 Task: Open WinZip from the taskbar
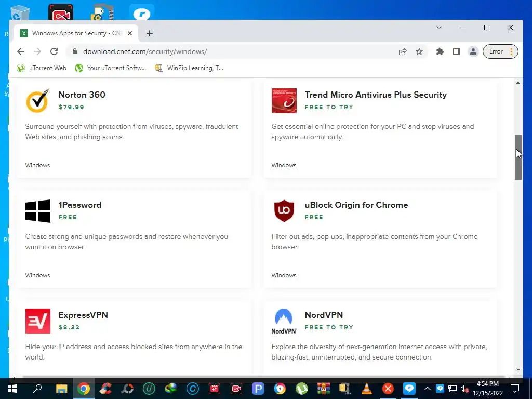345,389
